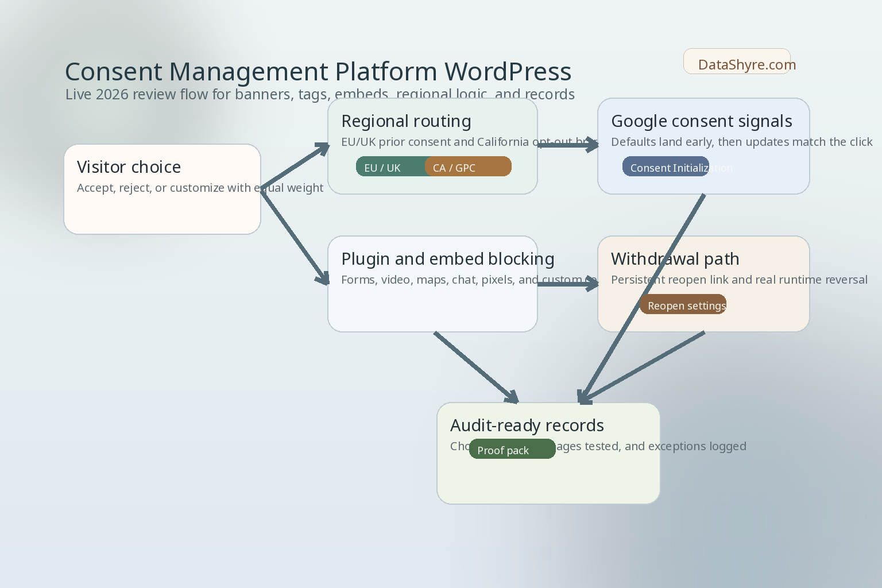Select the "Visitor choice" heading
This screenshot has width=882, height=588.
[x=129, y=167]
